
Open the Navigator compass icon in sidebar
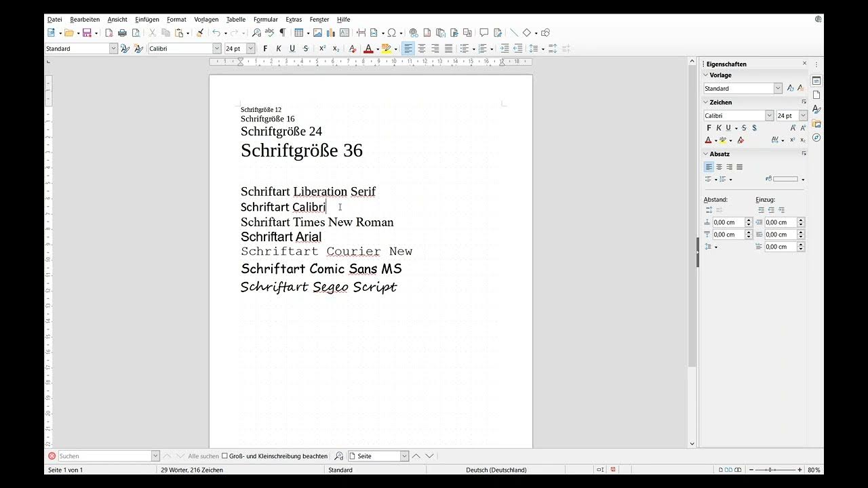816,138
